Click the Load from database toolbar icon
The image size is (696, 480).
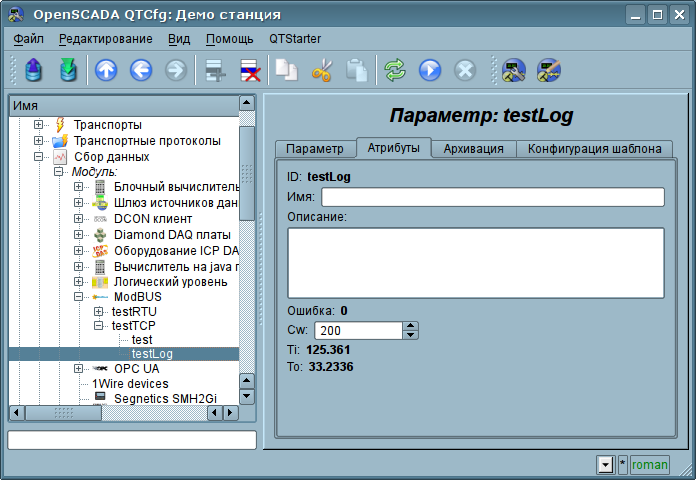click(x=35, y=70)
